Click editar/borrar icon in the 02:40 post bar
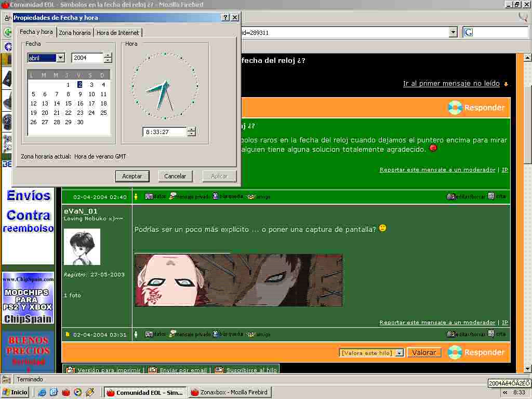This screenshot has height=399, width=532. [466, 196]
